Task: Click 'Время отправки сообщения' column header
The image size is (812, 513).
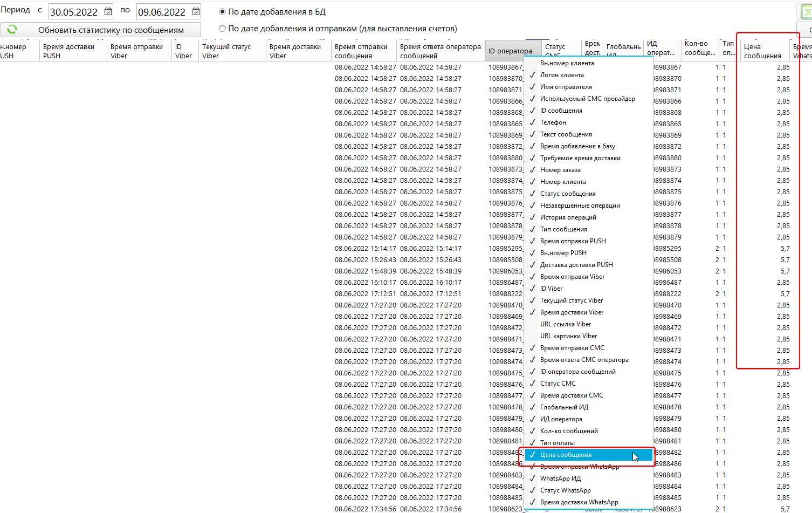Action: point(361,51)
